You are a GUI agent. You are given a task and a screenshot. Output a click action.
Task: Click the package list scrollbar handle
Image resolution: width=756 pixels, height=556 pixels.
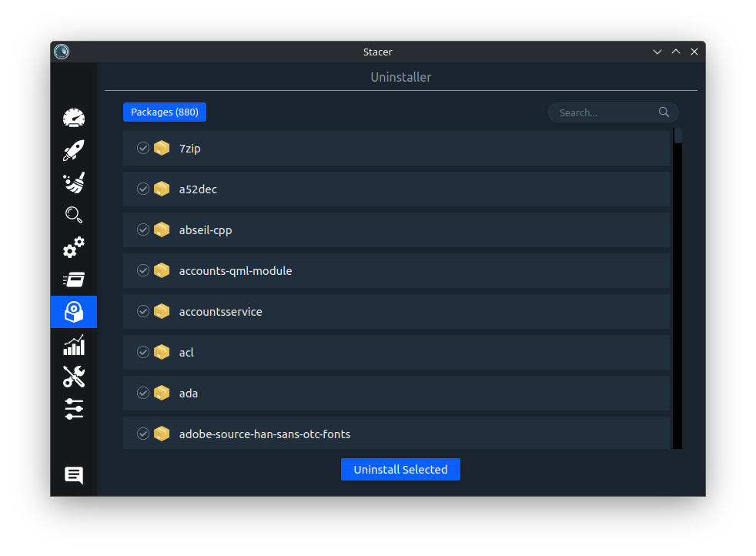tap(678, 136)
